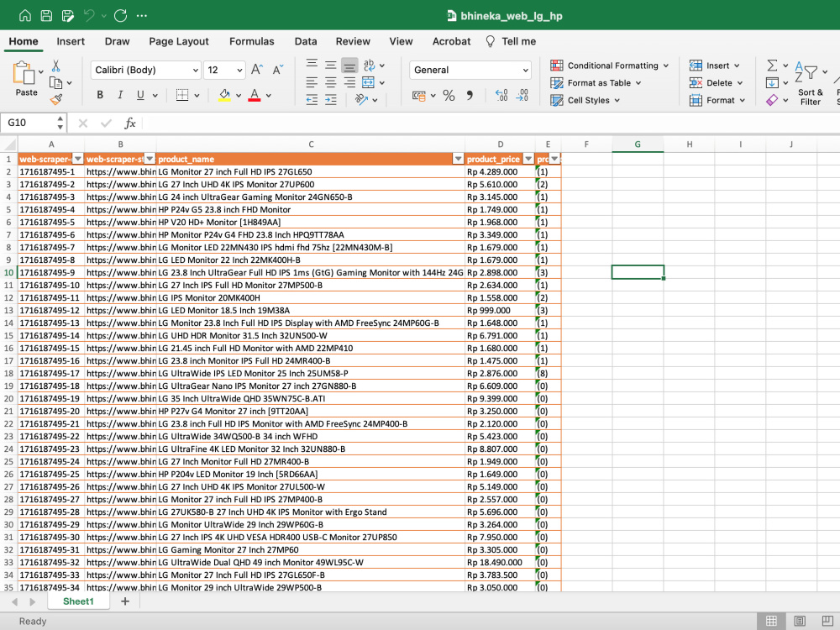Increase indent
Viewport: 840px width, 630px height.
(x=330, y=100)
